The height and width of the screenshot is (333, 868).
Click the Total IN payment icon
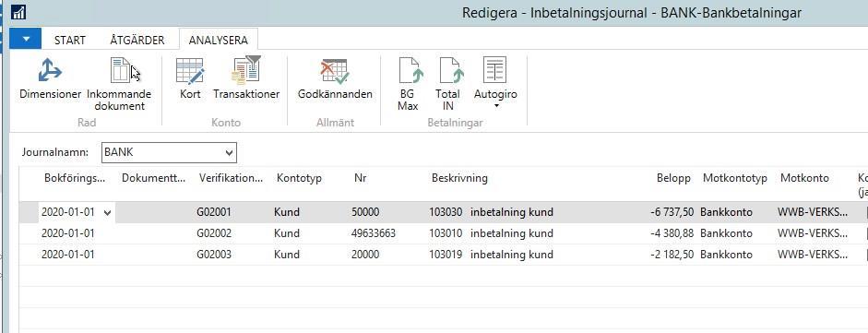[x=448, y=84]
